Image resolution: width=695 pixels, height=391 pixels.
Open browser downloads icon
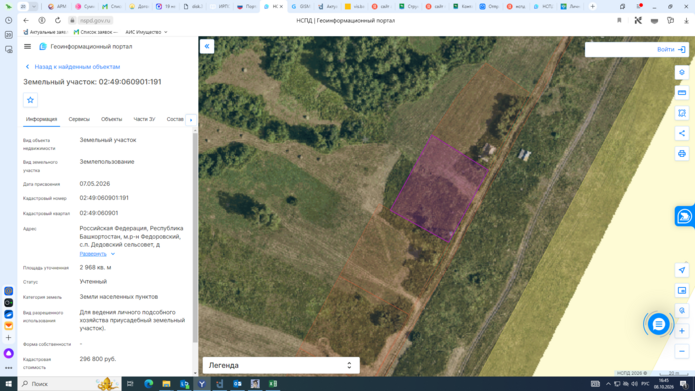[x=686, y=20]
